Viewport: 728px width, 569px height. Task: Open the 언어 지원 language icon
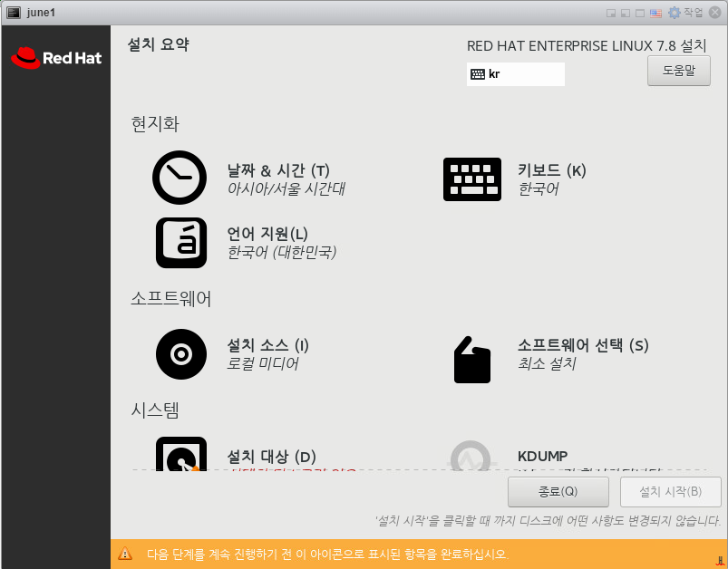pyautogui.click(x=181, y=243)
